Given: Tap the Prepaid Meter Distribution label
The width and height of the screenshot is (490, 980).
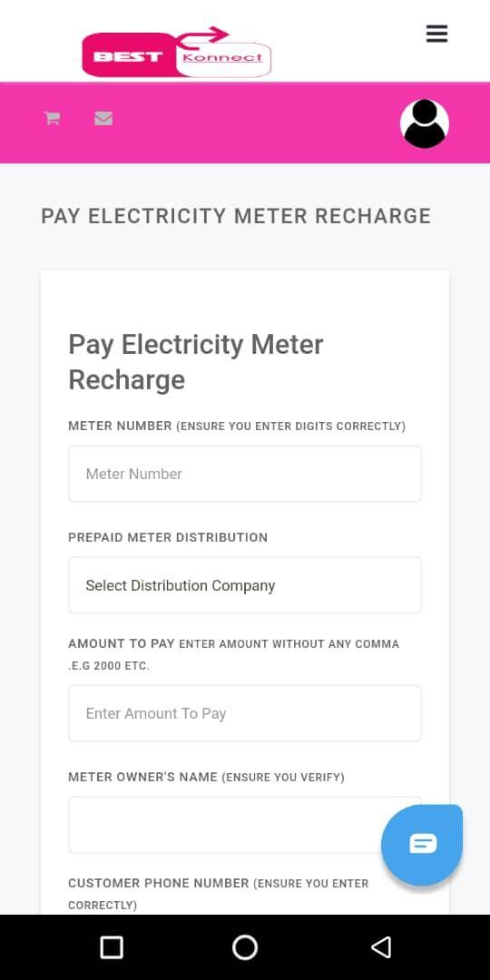Looking at the screenshot, I should pyautogui.click(x=168, y=537).
